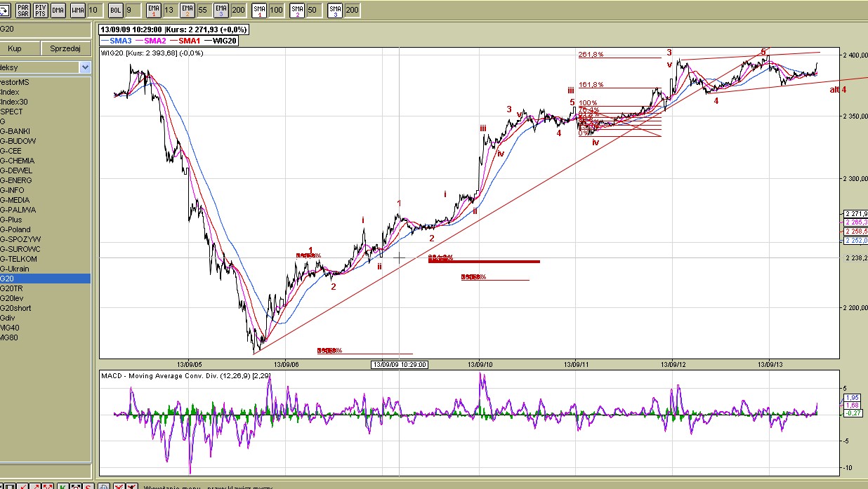This screenshot has width=868, height=489.
Task: Click the 2 271,9 price tag on axis
Action: tap(855, 213)
